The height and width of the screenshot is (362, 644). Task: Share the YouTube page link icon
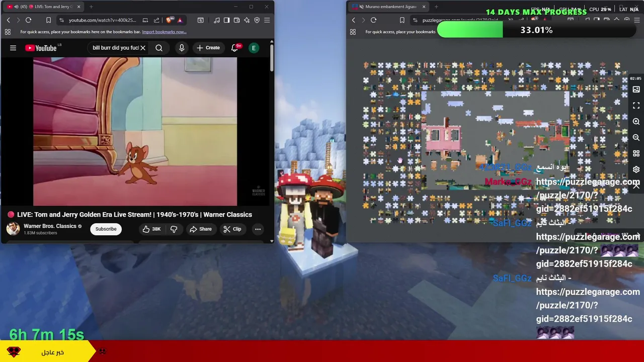[156, 20]
